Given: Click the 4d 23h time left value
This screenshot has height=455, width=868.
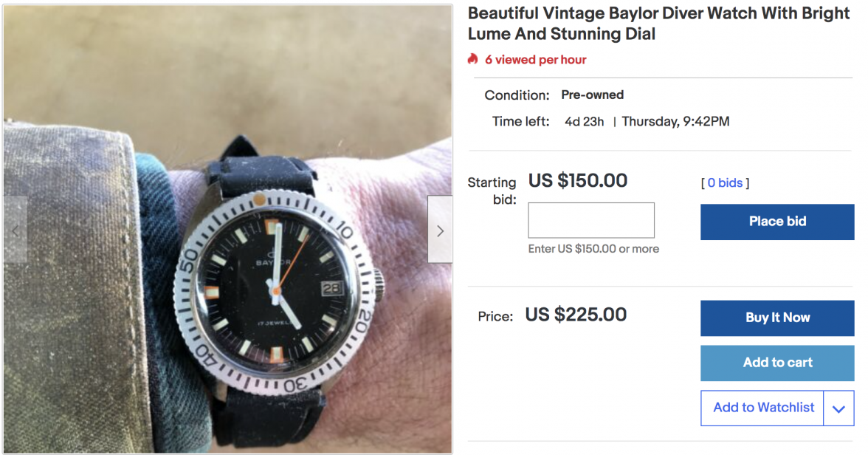Looking at the screenshot, I should [585, 121].
